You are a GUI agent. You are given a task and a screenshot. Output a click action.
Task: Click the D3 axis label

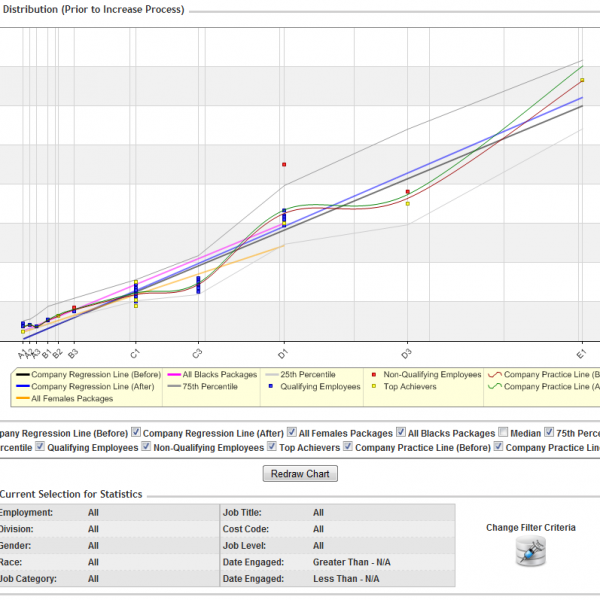point(406,354)
